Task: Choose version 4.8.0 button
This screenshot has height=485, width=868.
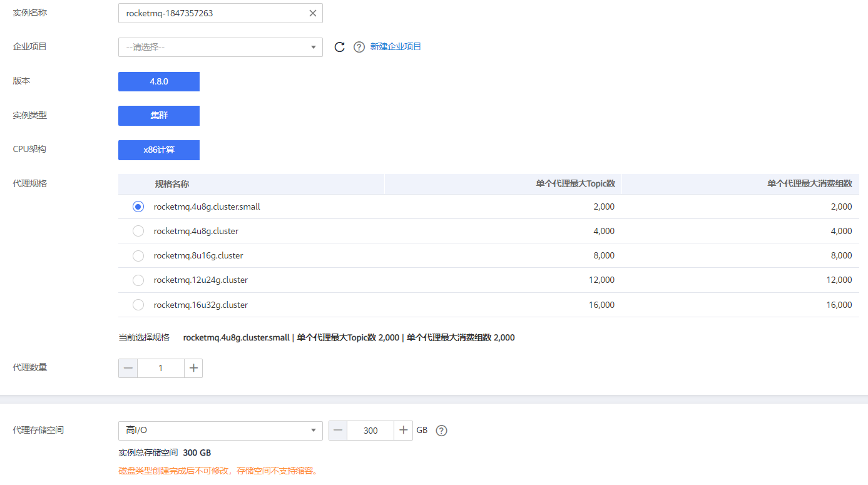Action: (159, 81)
